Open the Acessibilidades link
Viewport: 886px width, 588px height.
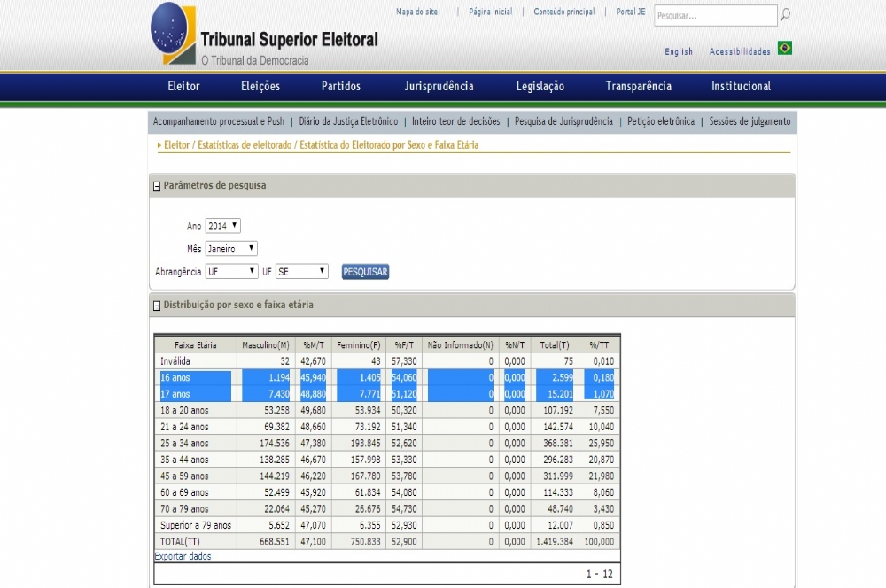[739, 51]
